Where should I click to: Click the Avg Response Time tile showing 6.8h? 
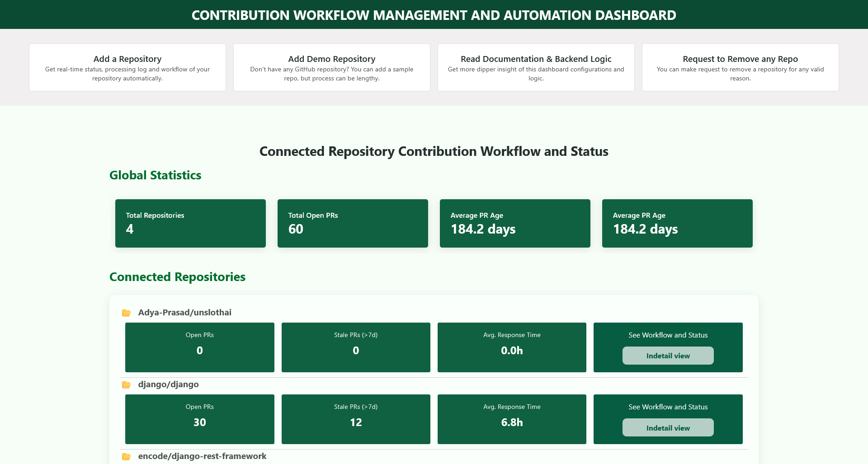pyautogui.click(x=512, y=419)
